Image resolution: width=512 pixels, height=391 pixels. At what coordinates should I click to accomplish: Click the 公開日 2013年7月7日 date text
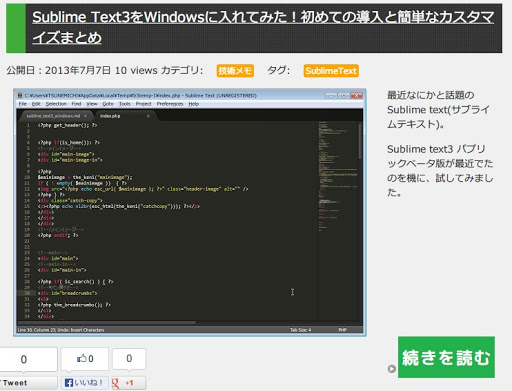[59, 70]
